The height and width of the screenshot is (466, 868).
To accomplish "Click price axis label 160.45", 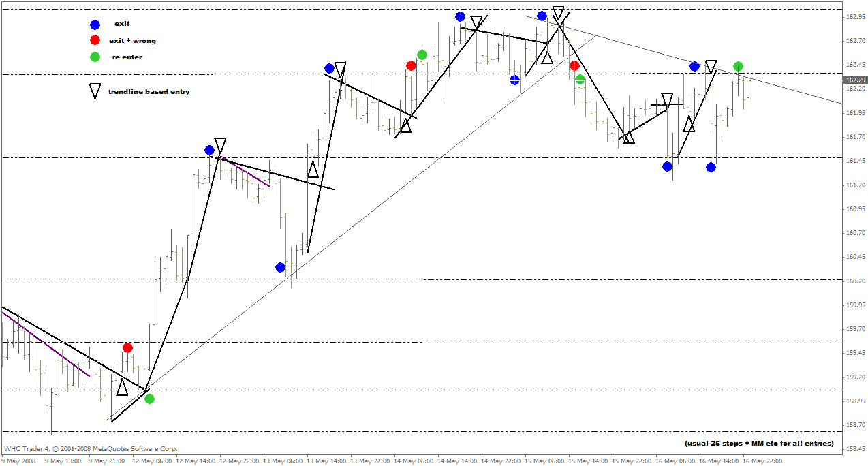I will pos(855,257).
